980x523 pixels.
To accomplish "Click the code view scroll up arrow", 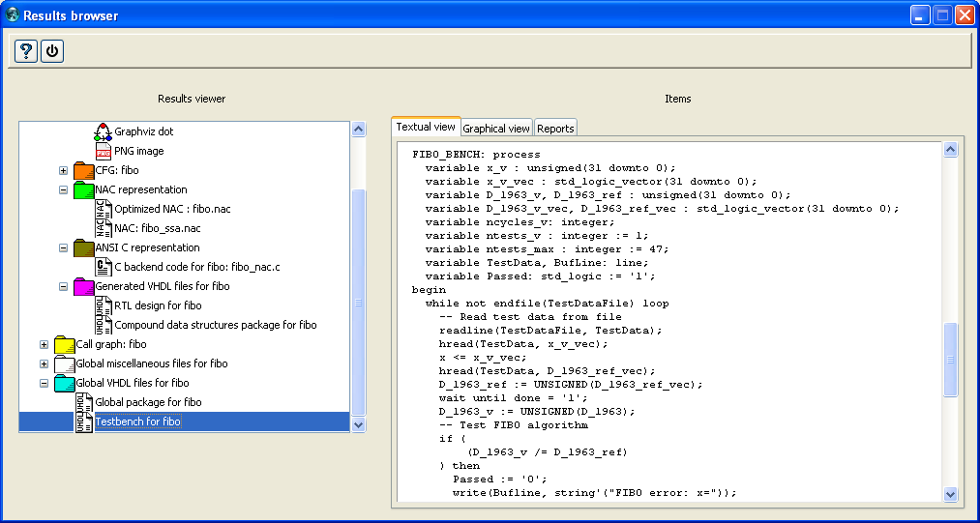I will click(x=951, y=149).
